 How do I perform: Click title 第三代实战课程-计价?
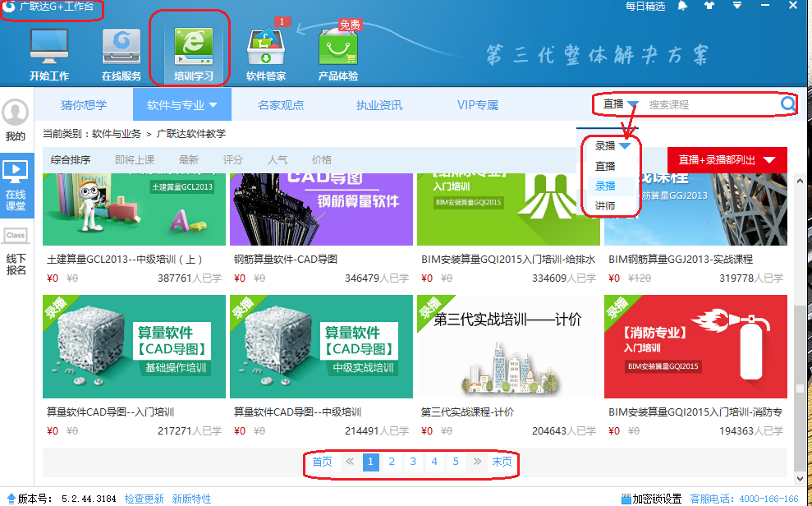(x=467, y=412)
